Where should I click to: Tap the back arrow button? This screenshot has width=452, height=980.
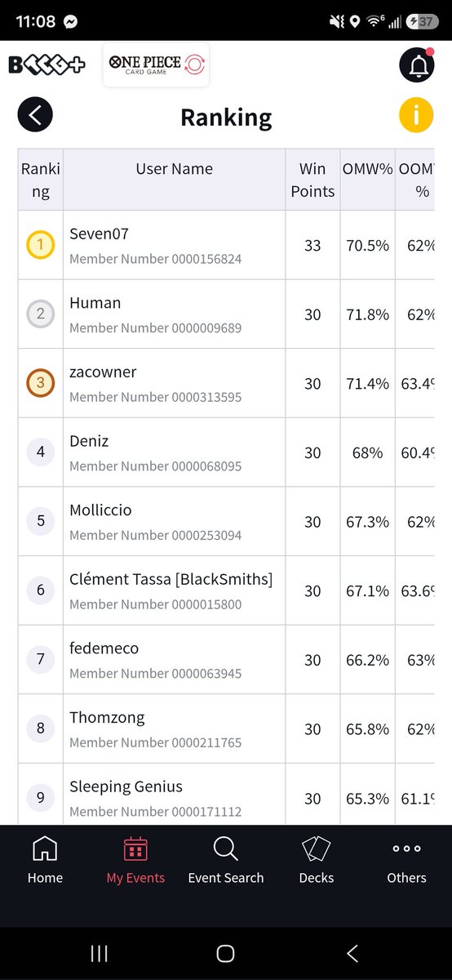pos(35,115)
